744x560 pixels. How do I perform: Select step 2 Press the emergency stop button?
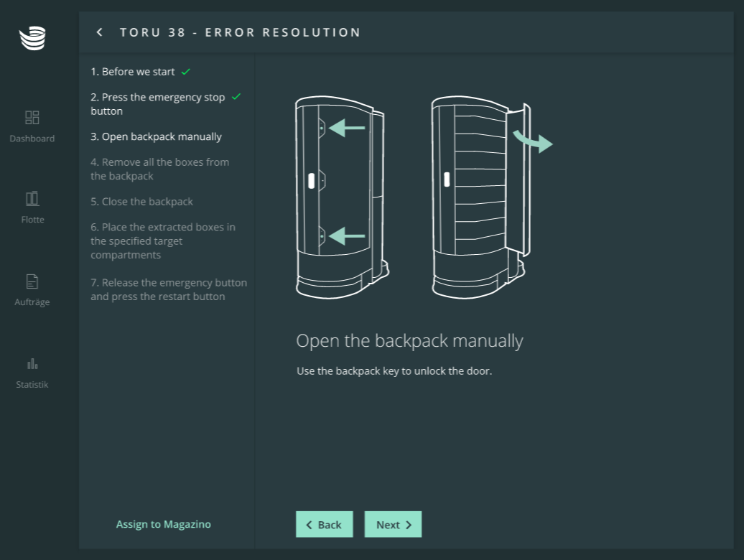pyautogui.click(x=157, y=104)
